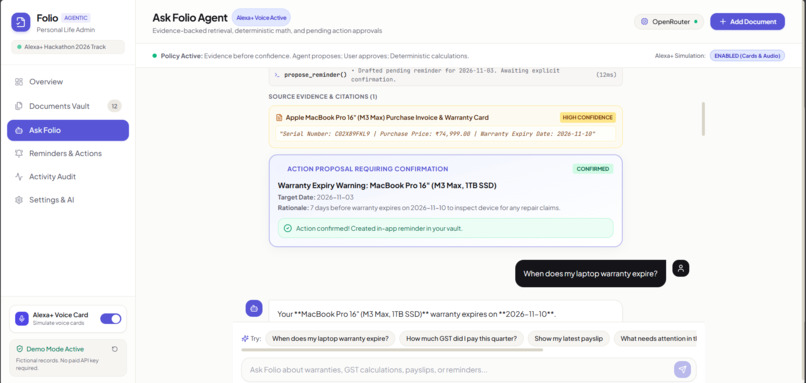Open the Activity Audit page
The image size is (806, 383).
coord(68,176)
